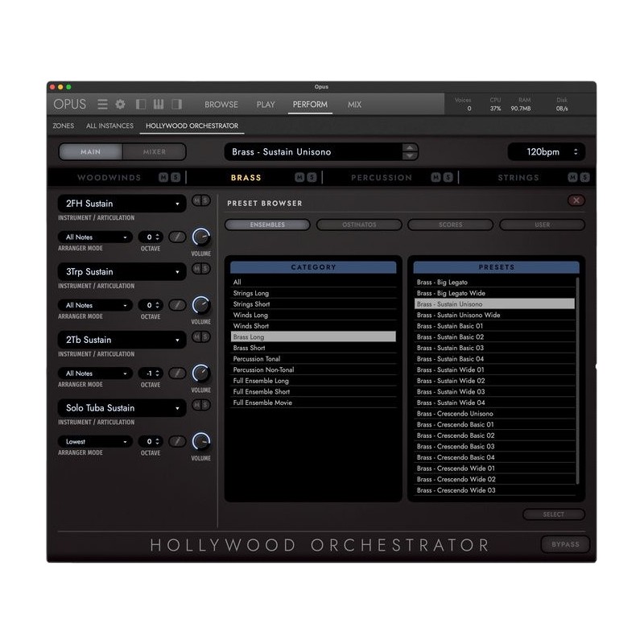Screen dimensions: 644x644
Task: Click the right panel layout icon in the toolbar
Action: coord(175,104)
